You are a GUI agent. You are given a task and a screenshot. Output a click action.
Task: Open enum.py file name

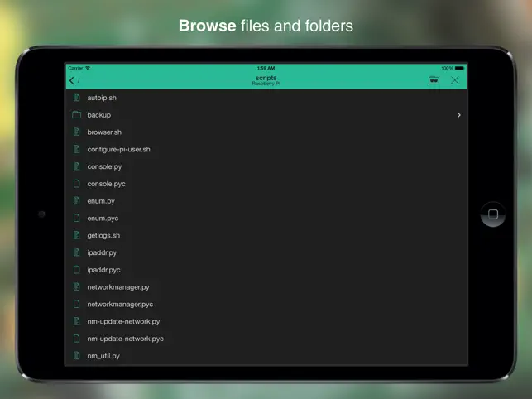101,201
